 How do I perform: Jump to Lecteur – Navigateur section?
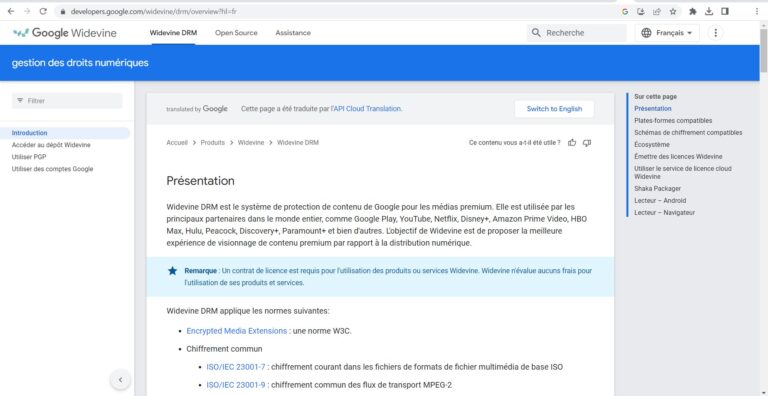(664, 212)
